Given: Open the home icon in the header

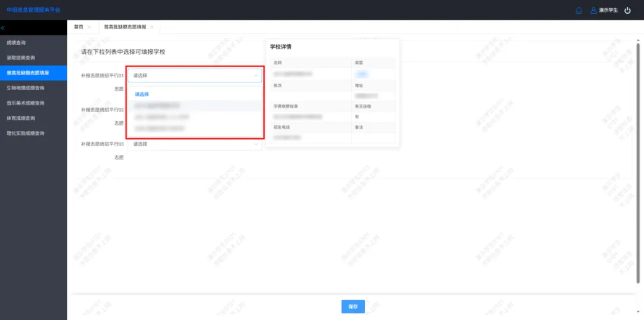Looking at the screenshot, I should pos(578,10).
